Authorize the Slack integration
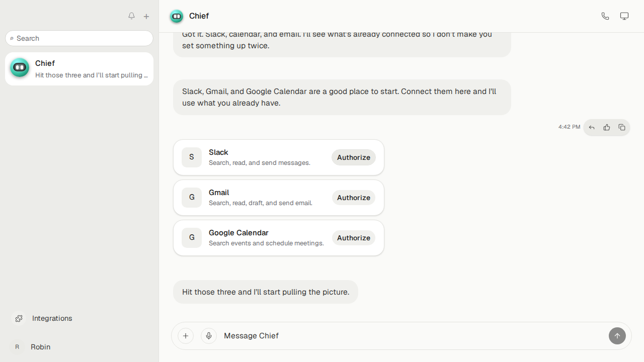Viewport: 644px width, 362px height. [354, 157]
